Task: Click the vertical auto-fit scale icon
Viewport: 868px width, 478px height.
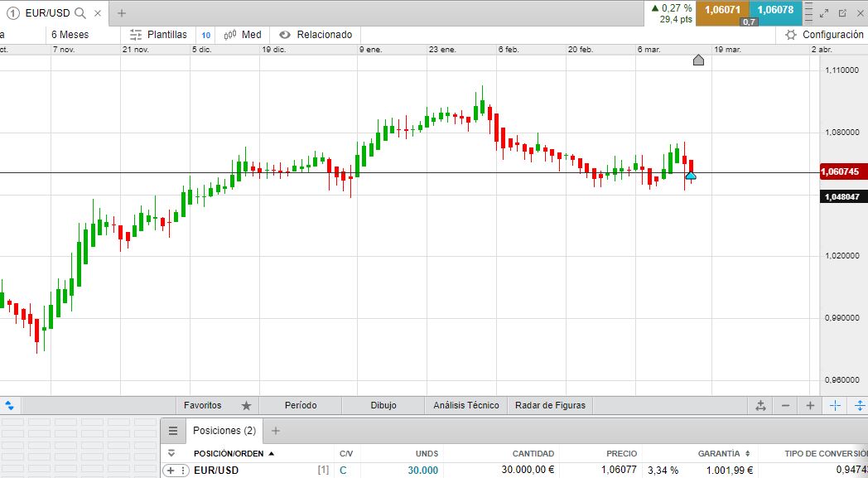Action: click(x=860, y=405)
